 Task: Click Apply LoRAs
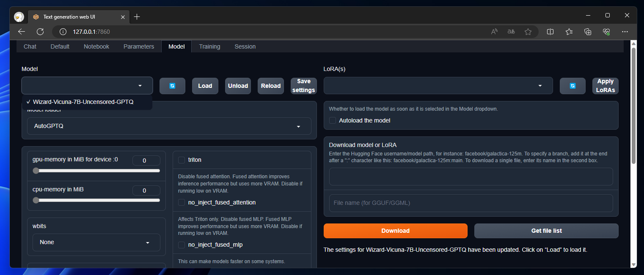[605, 86]
